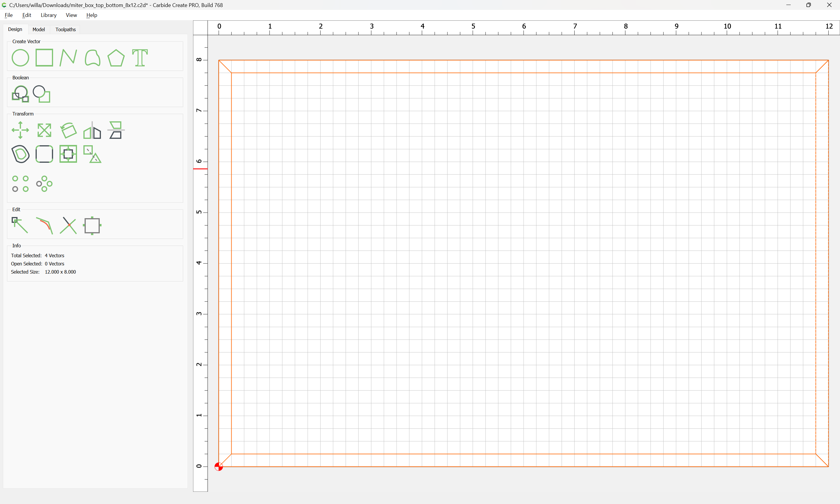840x504 pixels.
Task: Activate the Node Edit tool
Action: click(x=20, y=225)
